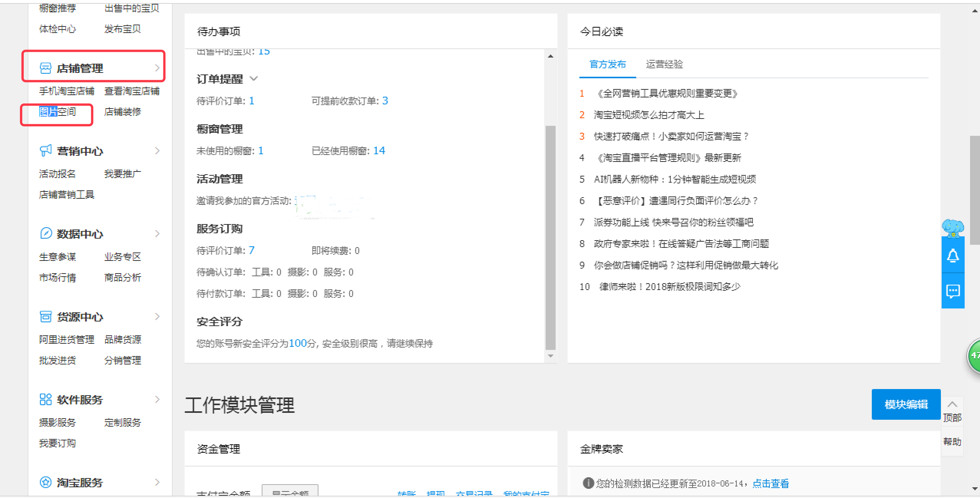The height and width of the screenshot is (498, 980).
Task: Click the 待办事项 panel scrollbar thumb
Action: click(x=550, y=238)
